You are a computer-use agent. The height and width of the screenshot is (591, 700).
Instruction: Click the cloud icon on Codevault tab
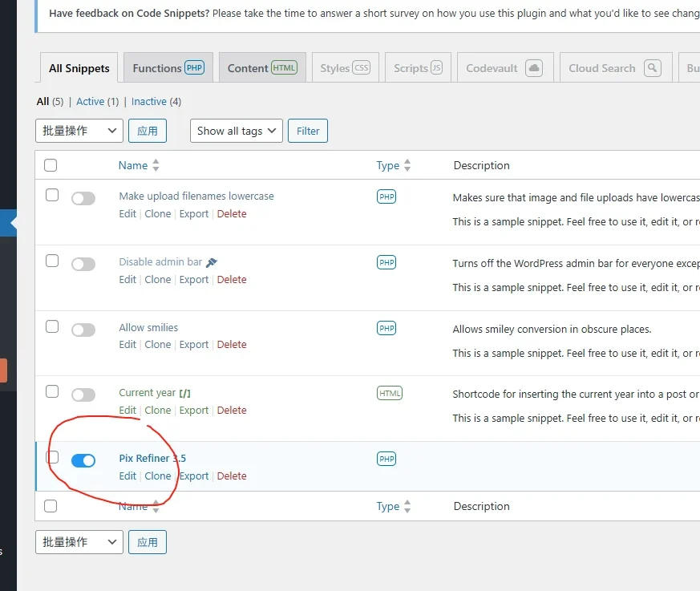(534, 68)
